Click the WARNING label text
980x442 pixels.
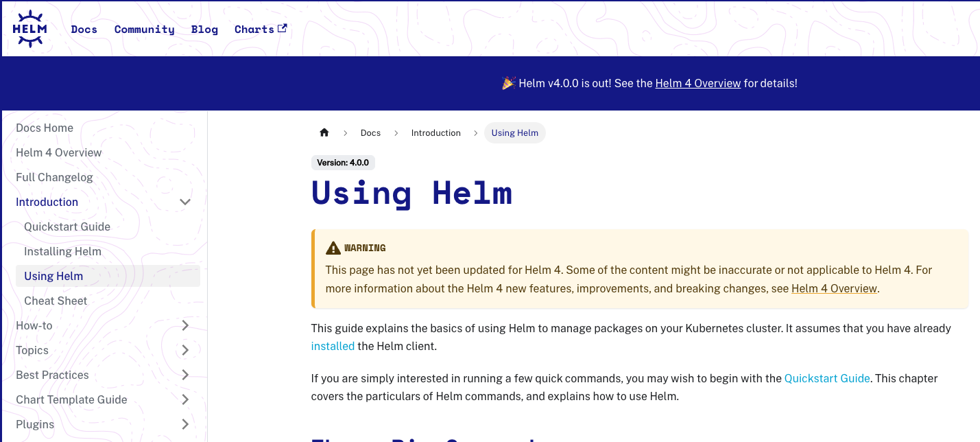(x=365, y=248)
